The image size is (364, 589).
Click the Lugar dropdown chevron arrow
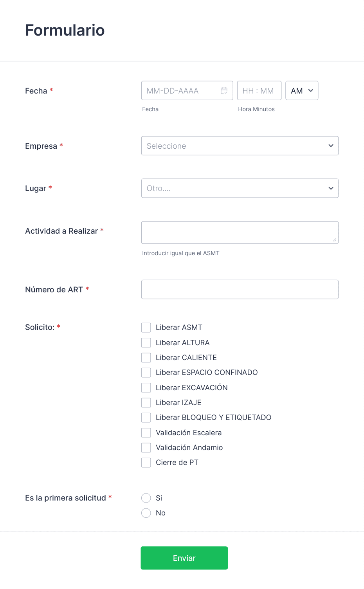[331, 188]
